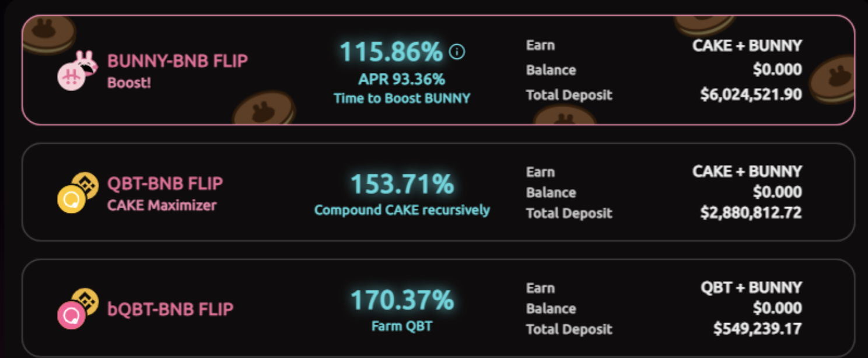Open the QBT-BNB FLIP pool title

click(165, 184)
